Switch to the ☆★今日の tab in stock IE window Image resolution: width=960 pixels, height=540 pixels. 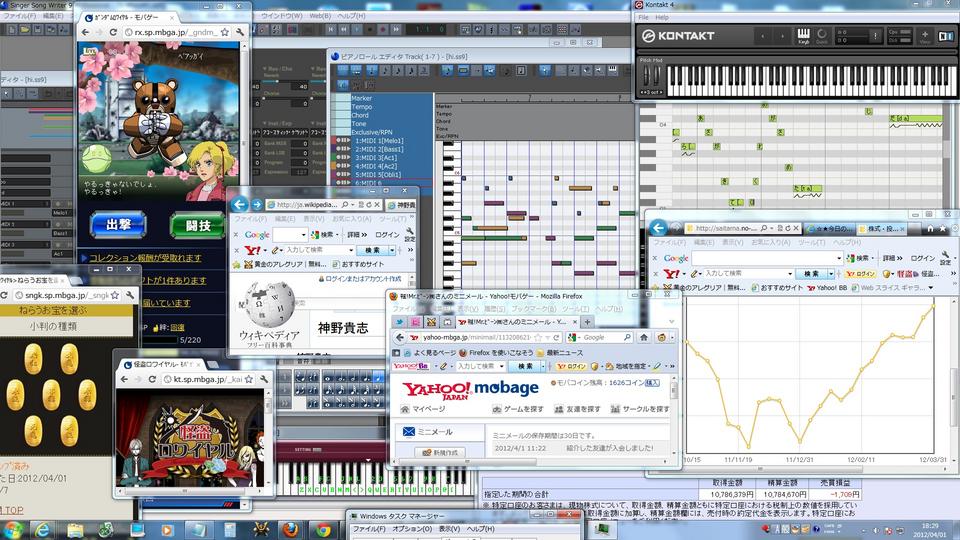[x=828, y=228]
